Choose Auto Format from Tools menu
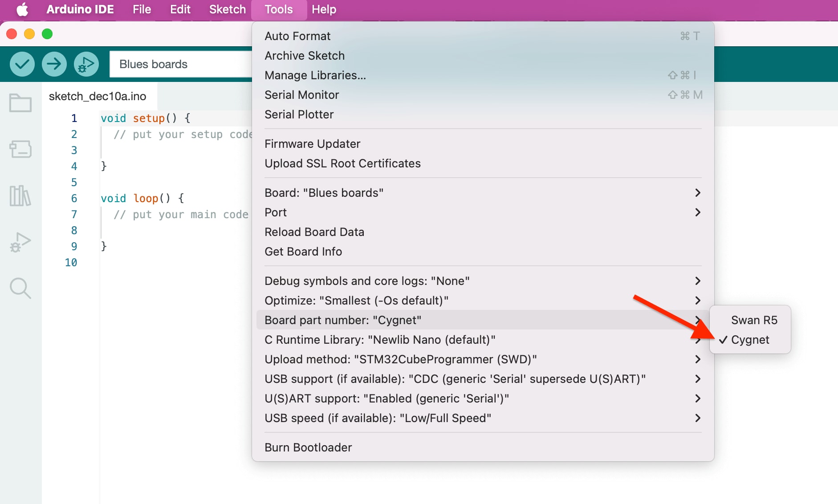The image size is (838, 504). point(483,36)
